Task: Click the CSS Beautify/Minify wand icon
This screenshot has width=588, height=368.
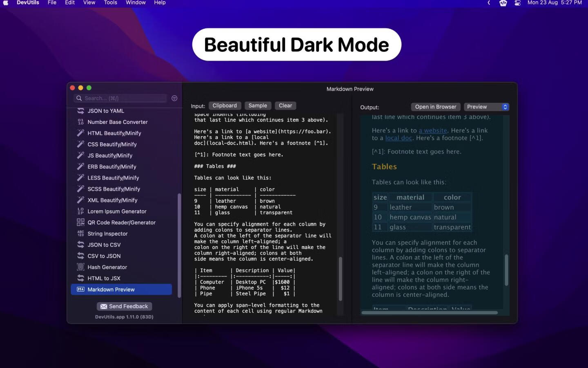Action: [x=80, y=144]
